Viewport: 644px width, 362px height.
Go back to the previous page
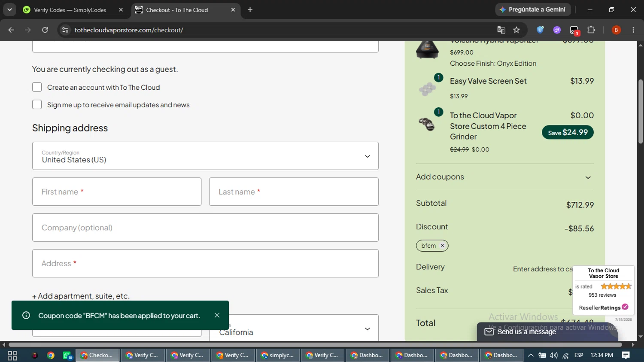[x=11, y=30]
